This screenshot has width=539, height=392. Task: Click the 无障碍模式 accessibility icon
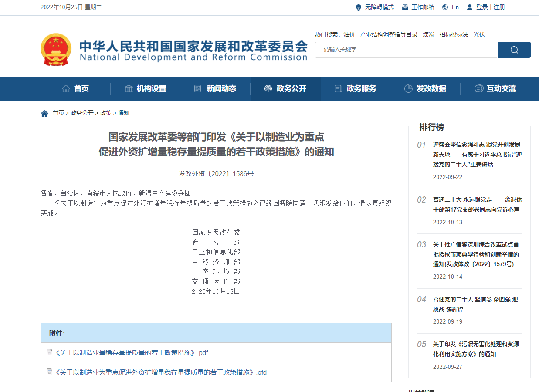click(358, 7)
